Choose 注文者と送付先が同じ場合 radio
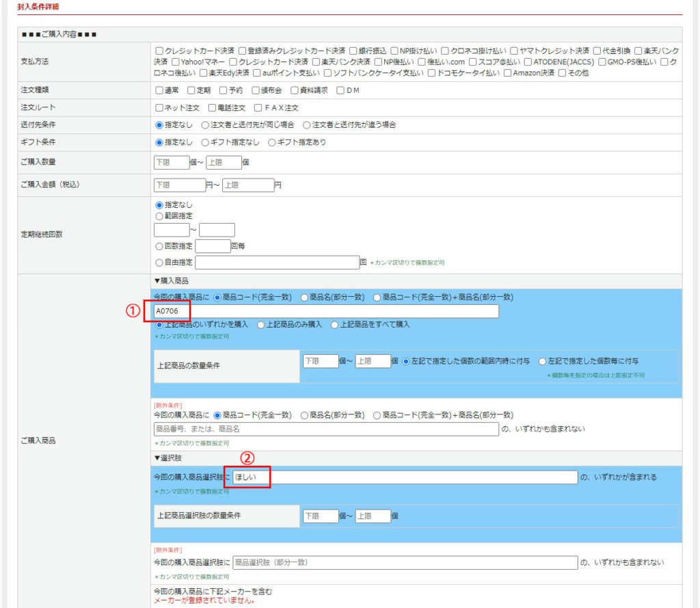Image resolution: width=700 pixels, height=608 pixels. [205, 125]
